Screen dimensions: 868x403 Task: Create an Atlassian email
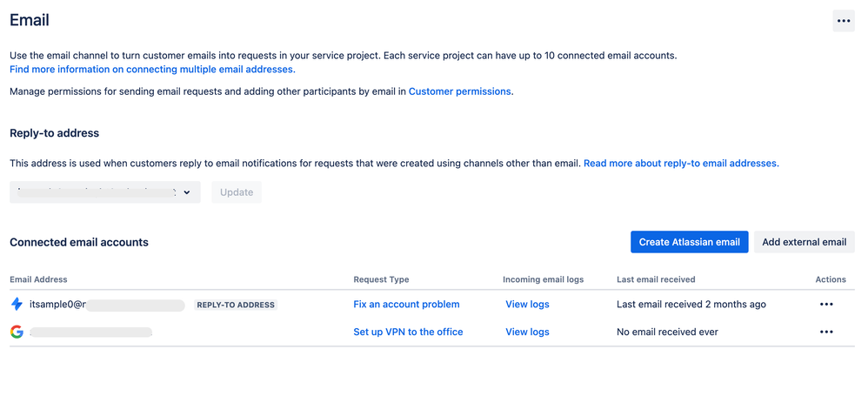pyautogui.click(x=689, y=242)
